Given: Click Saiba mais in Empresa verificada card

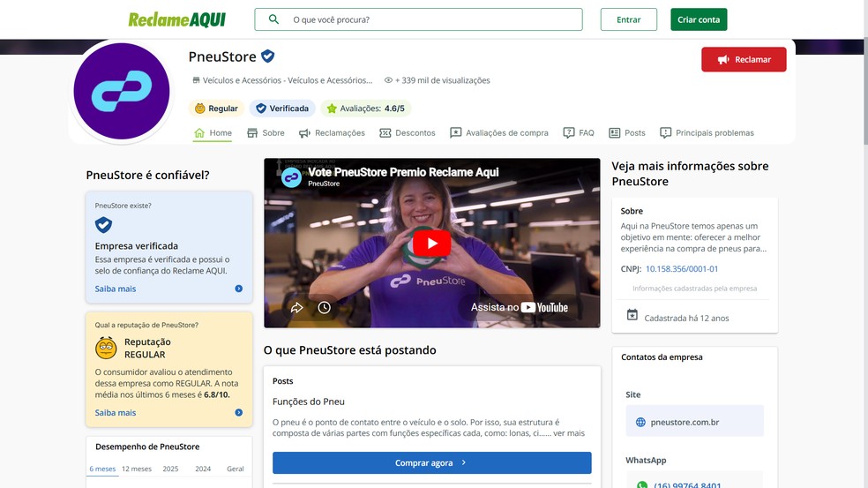Looking at the screenshot, I should pos(116,289).
